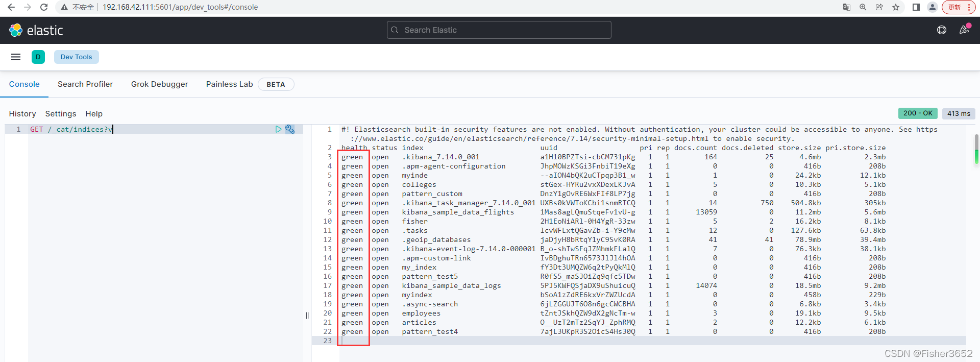Click the docs.count value 14074
This screenshot has width=980, height=362.
click(x=706, y=286)
